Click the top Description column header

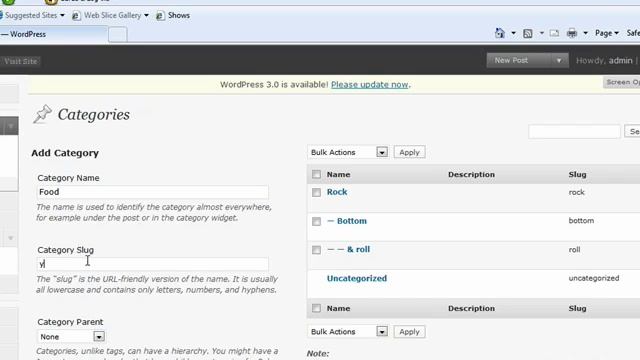pyautogui.click(x=471, y=174)
